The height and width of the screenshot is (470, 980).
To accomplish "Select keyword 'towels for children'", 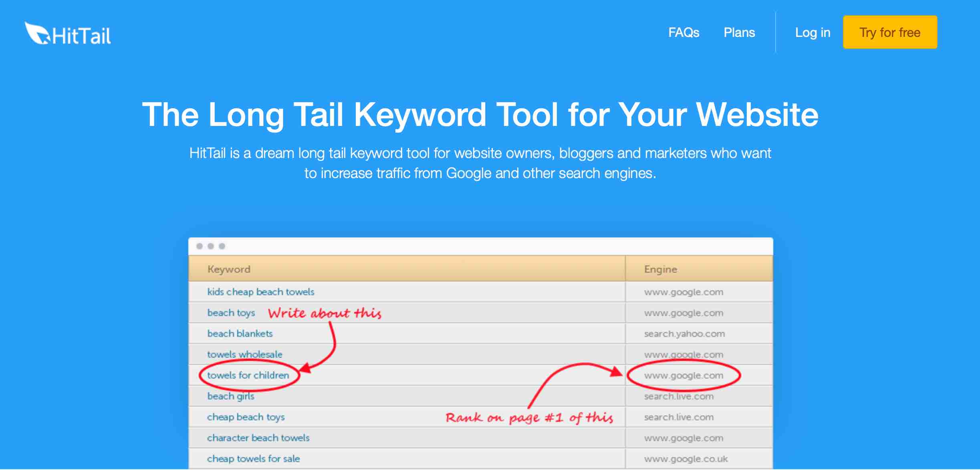I will point(248,375).
